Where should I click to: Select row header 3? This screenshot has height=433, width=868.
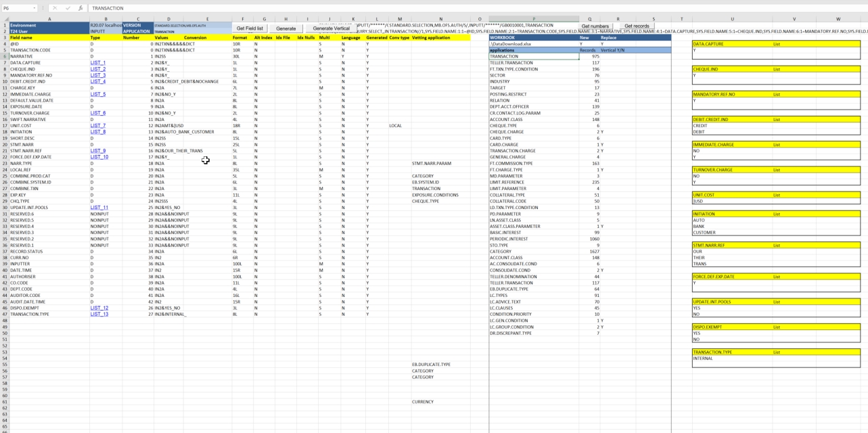coord(4,38)
